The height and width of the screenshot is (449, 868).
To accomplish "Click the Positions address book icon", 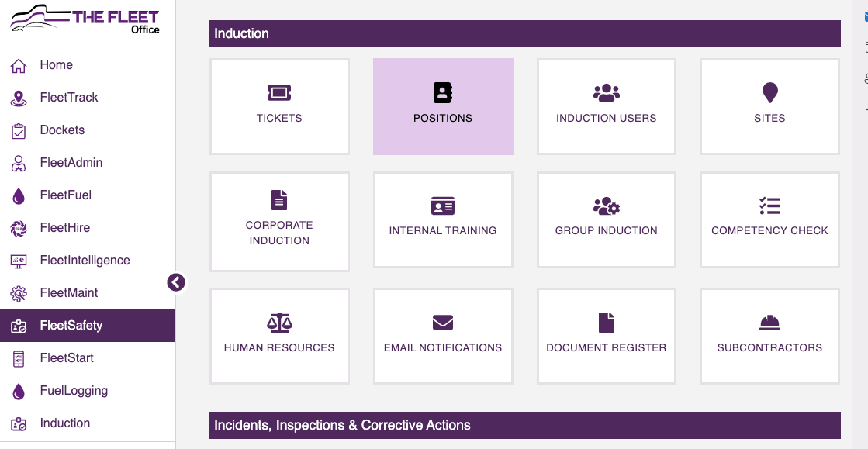I will [x=443, y=93].
